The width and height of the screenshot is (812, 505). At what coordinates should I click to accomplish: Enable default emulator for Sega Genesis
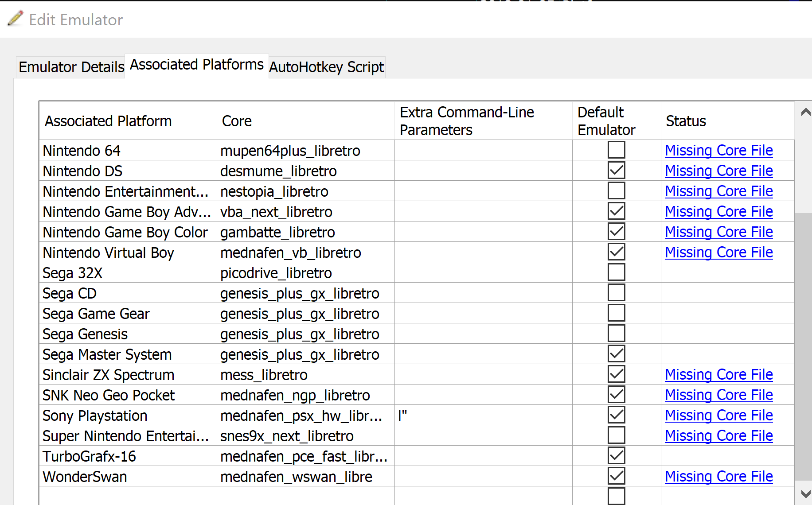click(x=616, y=334)
